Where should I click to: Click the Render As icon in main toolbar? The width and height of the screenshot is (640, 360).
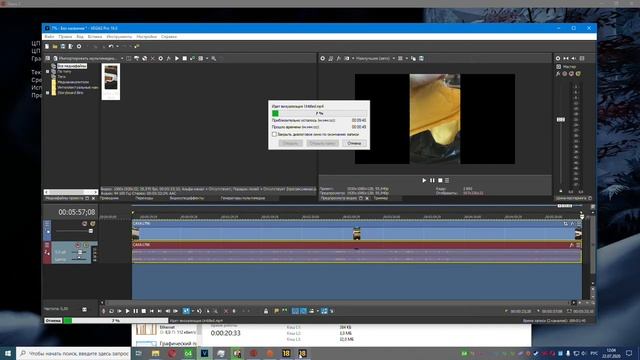[71, 47]
